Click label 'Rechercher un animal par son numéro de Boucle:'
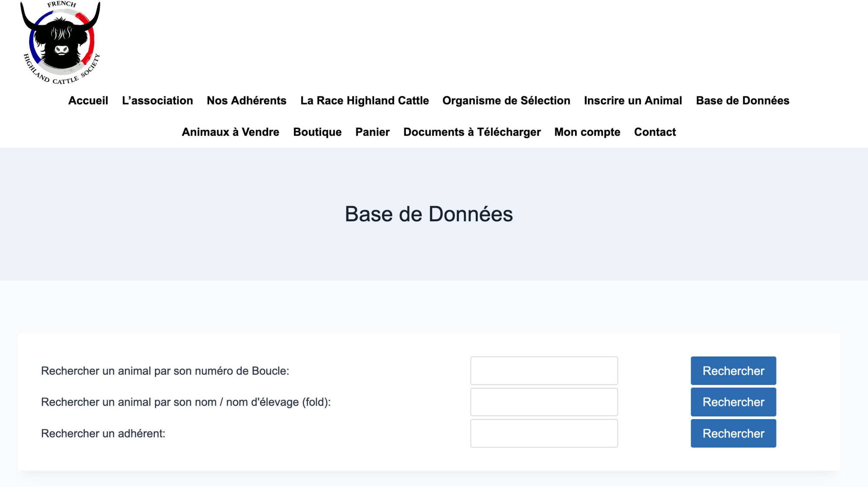868x487 pixels. coord(165,371)
